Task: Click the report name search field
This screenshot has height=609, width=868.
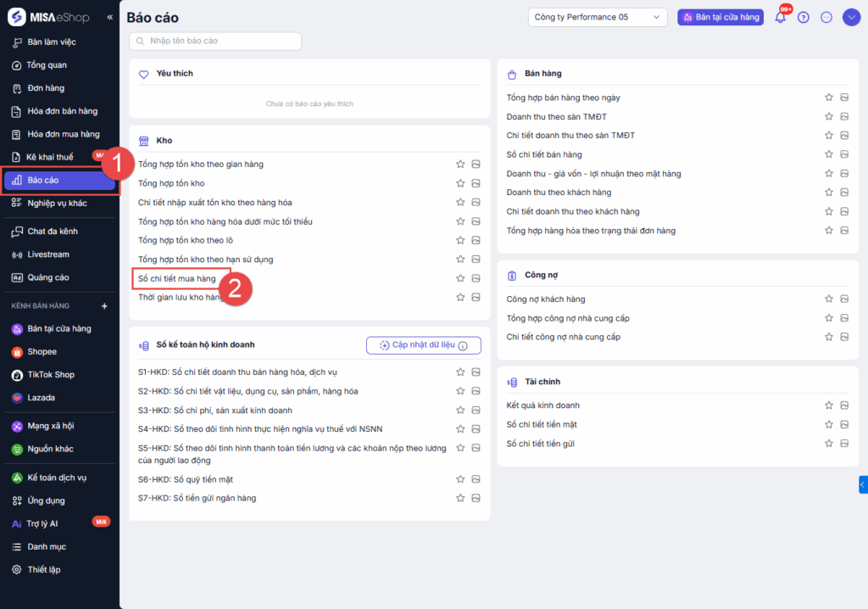Action: pyautogui.click(x=215, y=41)
